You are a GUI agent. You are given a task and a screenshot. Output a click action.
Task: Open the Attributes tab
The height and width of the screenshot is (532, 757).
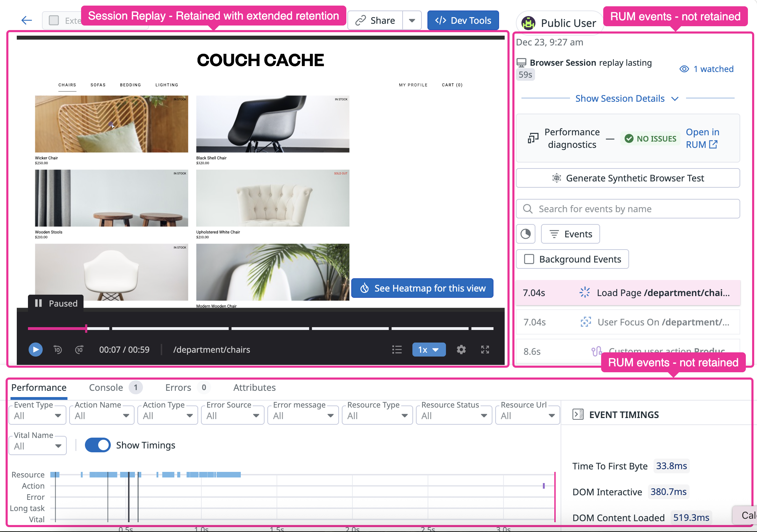[254, 387]
